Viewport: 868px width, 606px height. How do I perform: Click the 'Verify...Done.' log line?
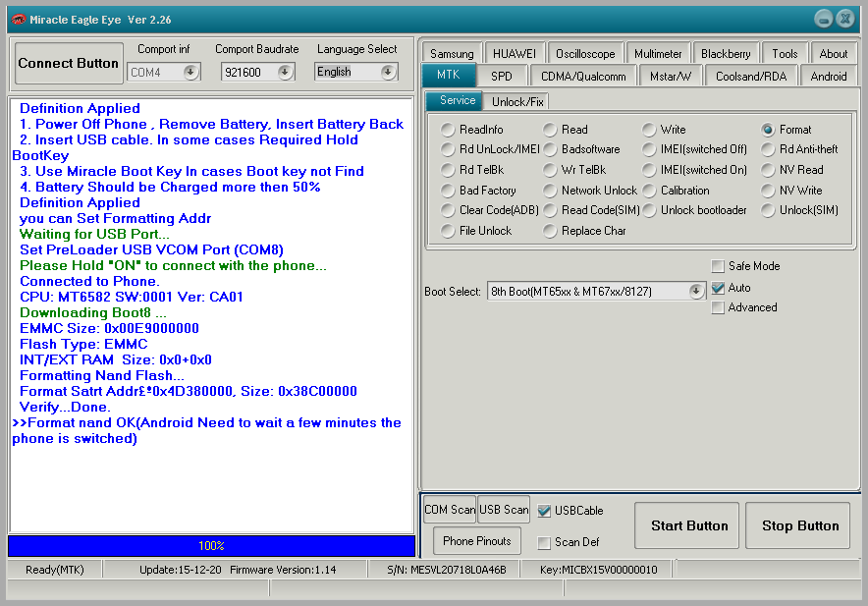(x=66, y=408)
